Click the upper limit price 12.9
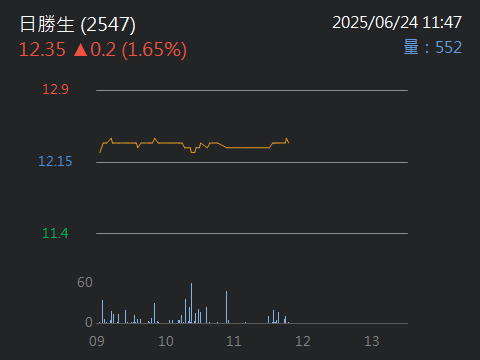 55,89
